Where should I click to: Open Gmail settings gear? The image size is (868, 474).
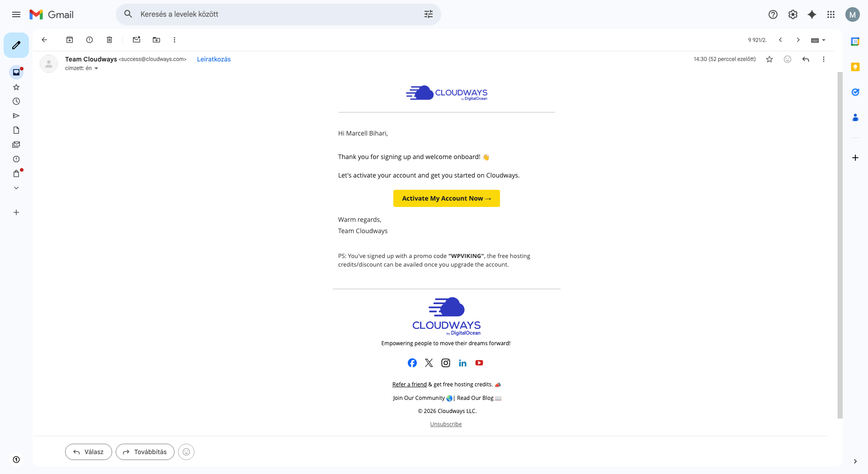793,14
